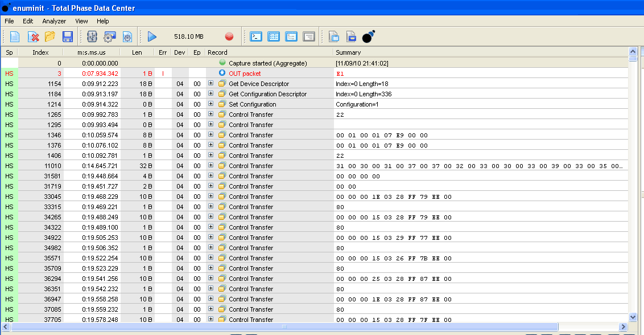The height and width of the screenshot is (335, 644).
Task: Expand the Control Transfer at index 11010
Action: [x=210, y=165]
